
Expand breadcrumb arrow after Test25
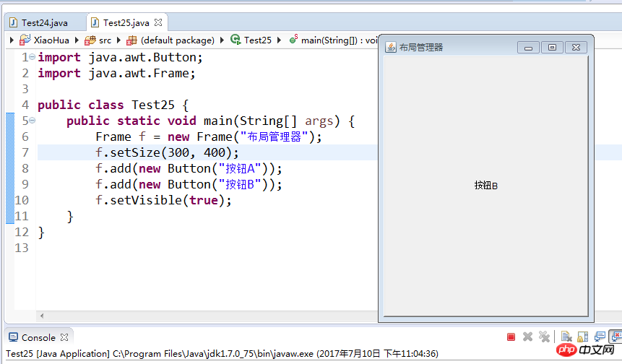280,40
